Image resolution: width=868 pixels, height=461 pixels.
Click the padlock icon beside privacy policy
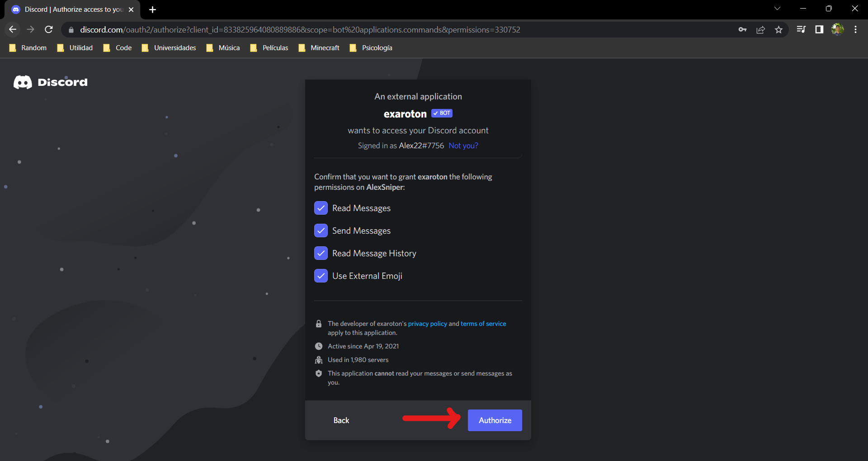click(x=319, y=324)
